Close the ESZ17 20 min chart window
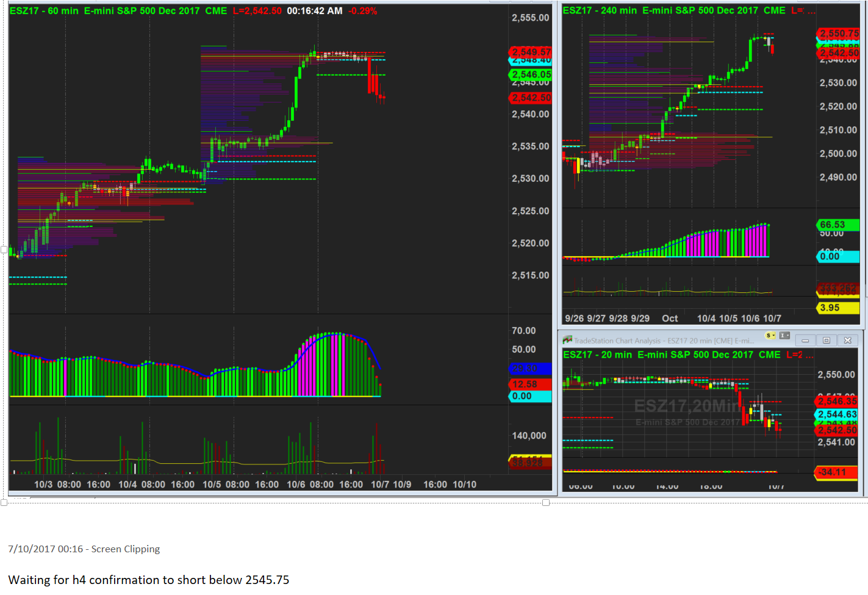The height and width of the screenshot is (595, 868). [x=848, y=341]
